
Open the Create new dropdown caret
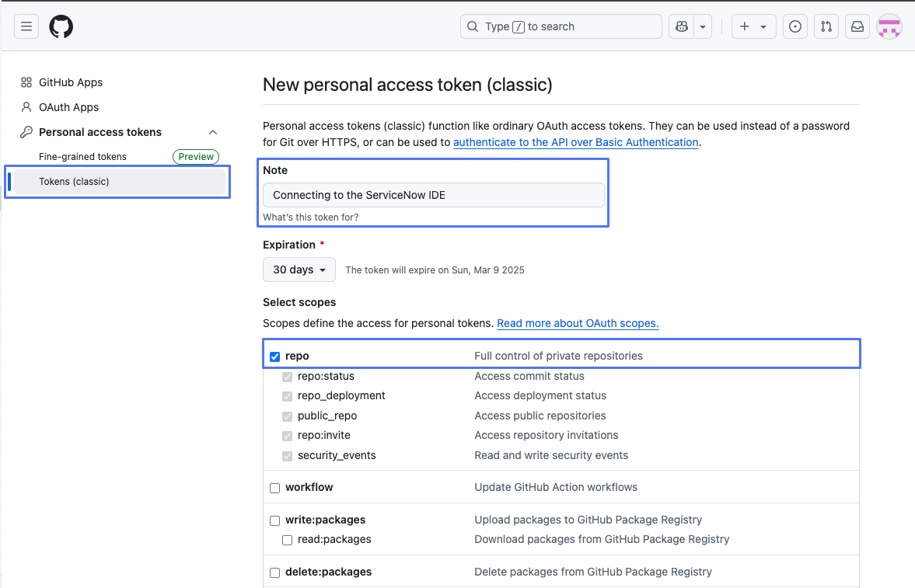(763, 27)
